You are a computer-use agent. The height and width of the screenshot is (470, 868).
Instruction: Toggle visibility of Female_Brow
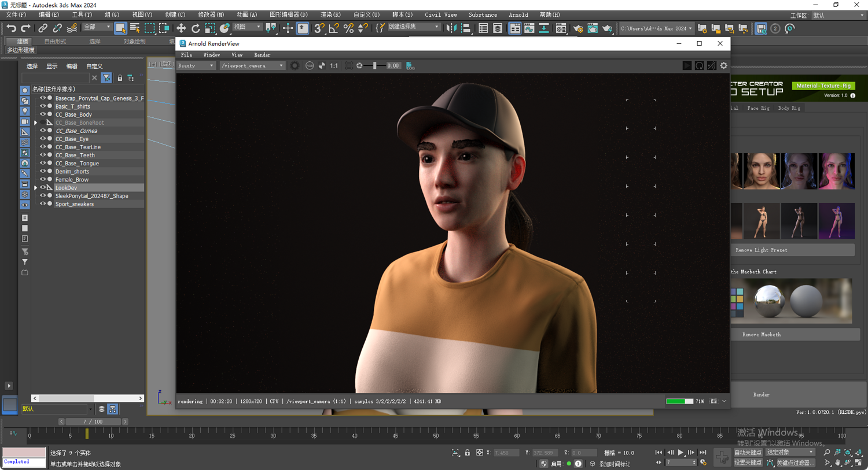pyautogui.click(x=42, y=179)
